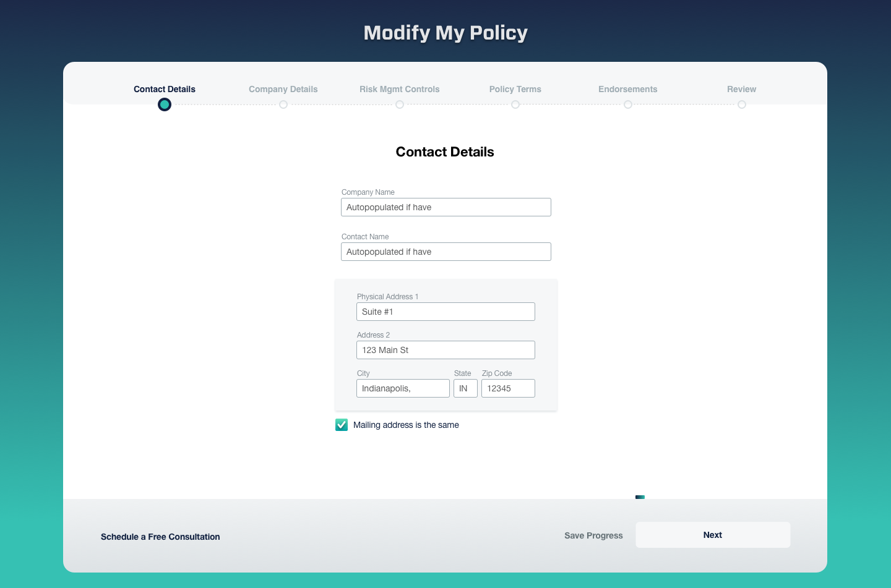Select the Endorsements tab label
Screen dimensions: 891x588
[x=628, y=89]
